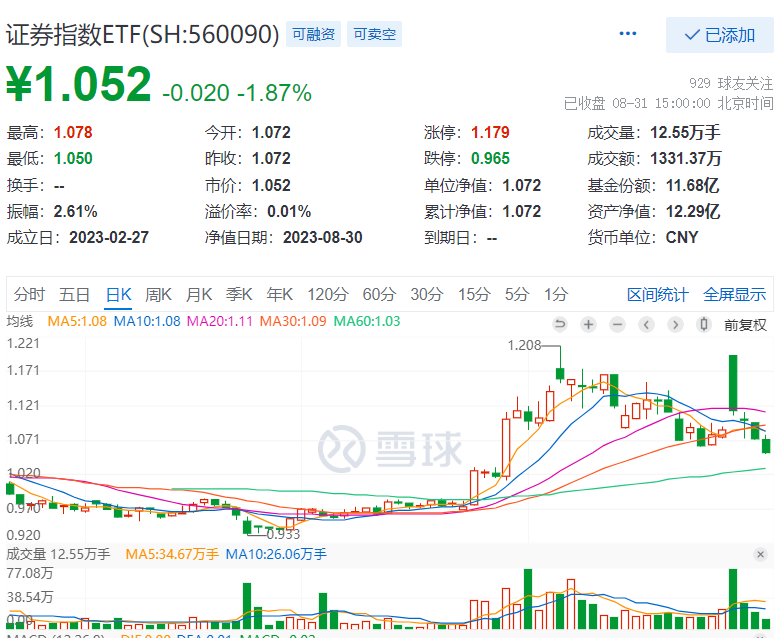Click the 净值日期 date 2023-08-30
780x638 pixels.
323,237
